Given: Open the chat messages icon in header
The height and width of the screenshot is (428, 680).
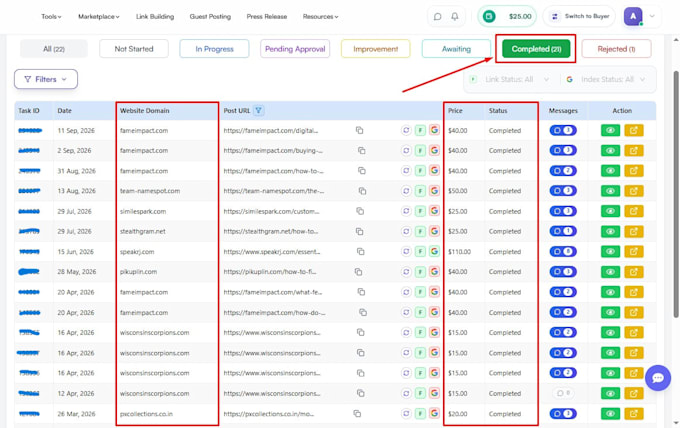Looking at the screenshot, I should click(437, 16).
